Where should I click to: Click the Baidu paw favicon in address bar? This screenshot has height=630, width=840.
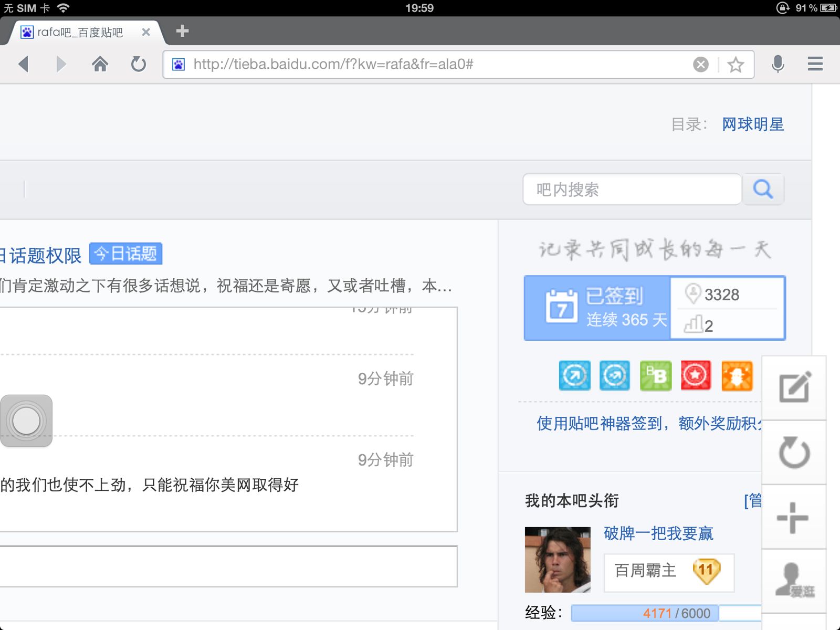(x=178, y=65)
